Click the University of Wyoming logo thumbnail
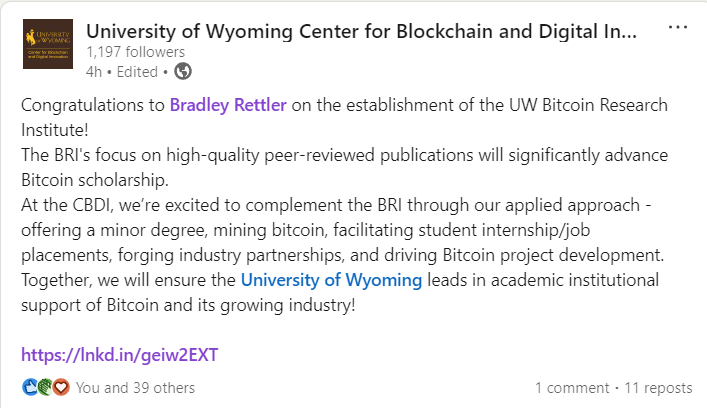The image size is (707, 408). pos(47,45)
